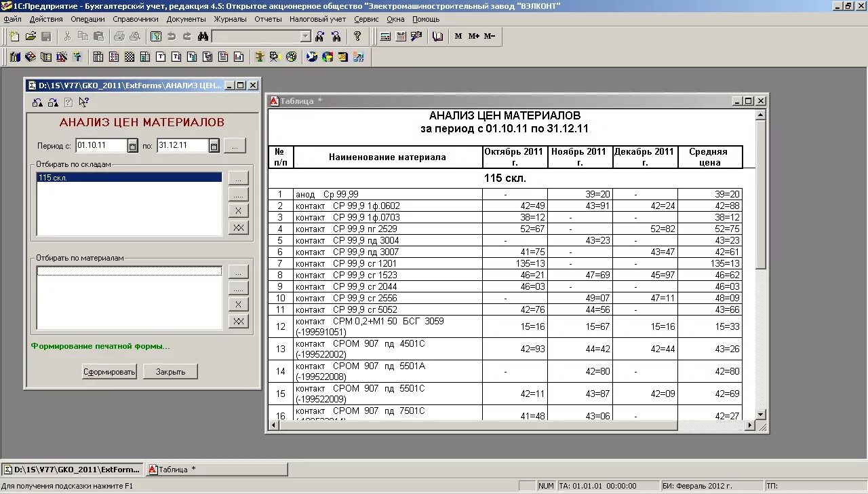Click the Print preview icon

point(135,36)
